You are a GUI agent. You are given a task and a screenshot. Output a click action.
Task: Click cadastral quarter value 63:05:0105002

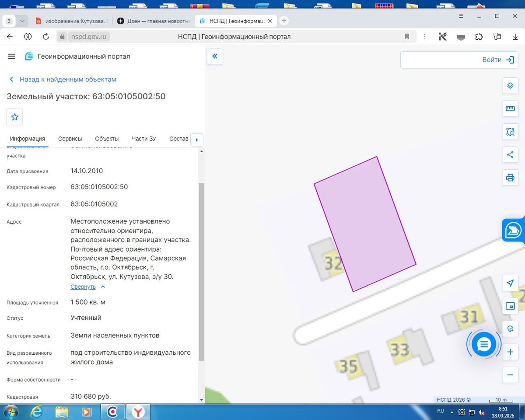[x=94, y=204]
